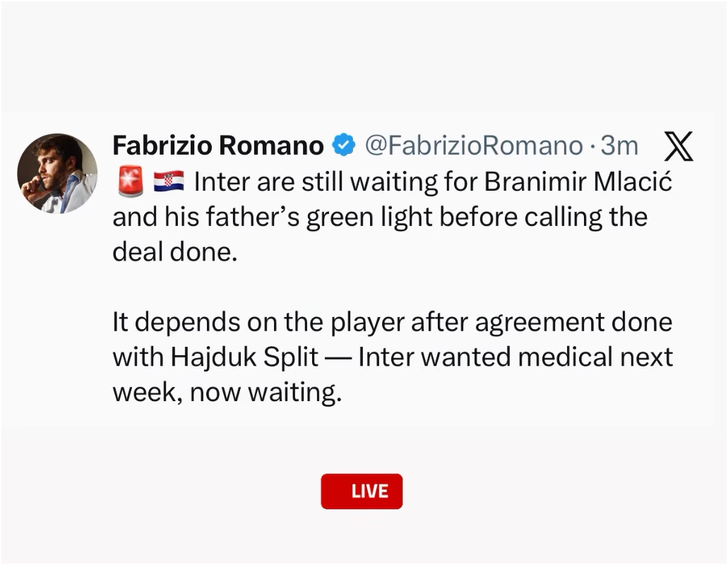This screenshot has width=728, height=565.
Task: Click the red siren emoji
Action: point(131,181)
